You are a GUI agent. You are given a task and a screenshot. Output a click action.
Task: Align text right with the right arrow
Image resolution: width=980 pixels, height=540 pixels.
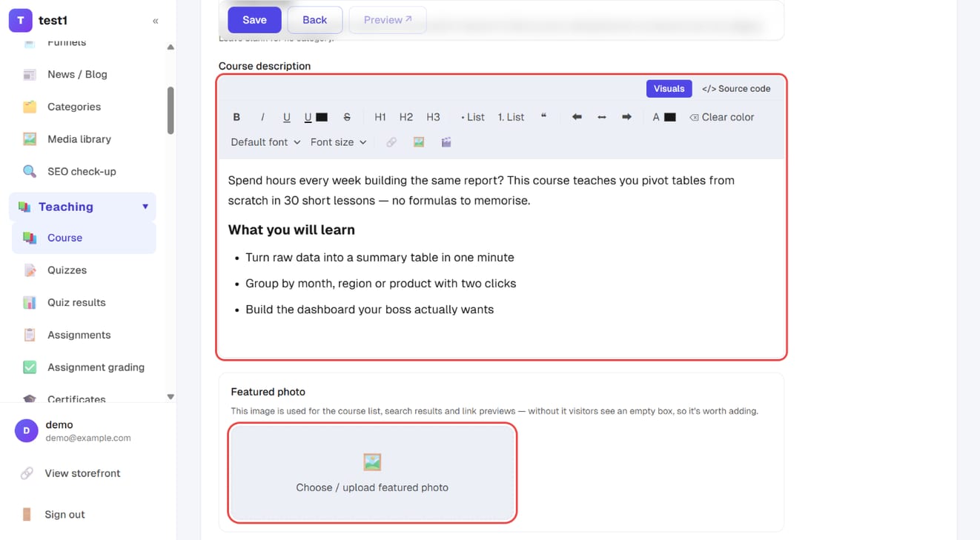pos(626,117)
